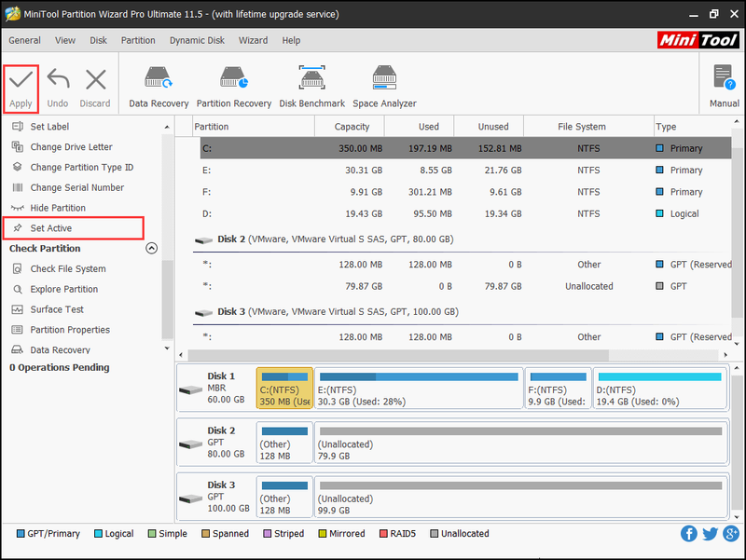
Task: Collapse the Check Partition section
Action: (x=151, y=248)
